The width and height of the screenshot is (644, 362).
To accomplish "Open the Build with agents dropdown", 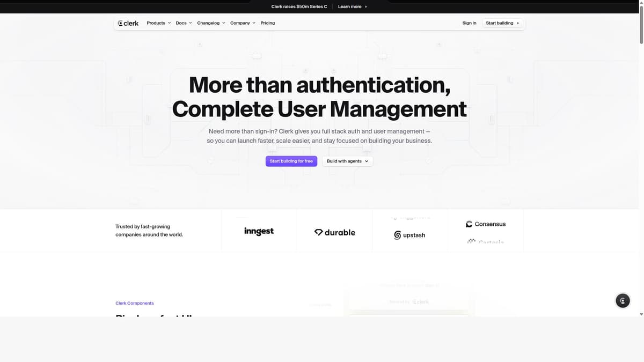I will click(347, 161).
